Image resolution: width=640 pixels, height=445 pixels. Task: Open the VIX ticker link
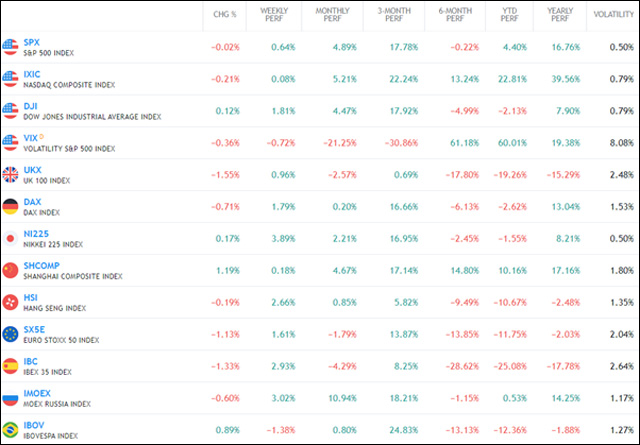[x=31, y=137]
